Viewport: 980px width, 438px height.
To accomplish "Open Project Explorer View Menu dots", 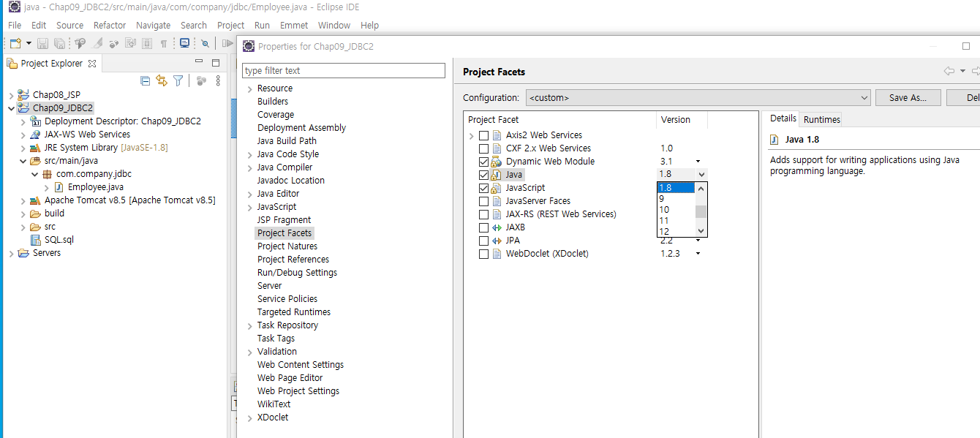I will 218,80.
